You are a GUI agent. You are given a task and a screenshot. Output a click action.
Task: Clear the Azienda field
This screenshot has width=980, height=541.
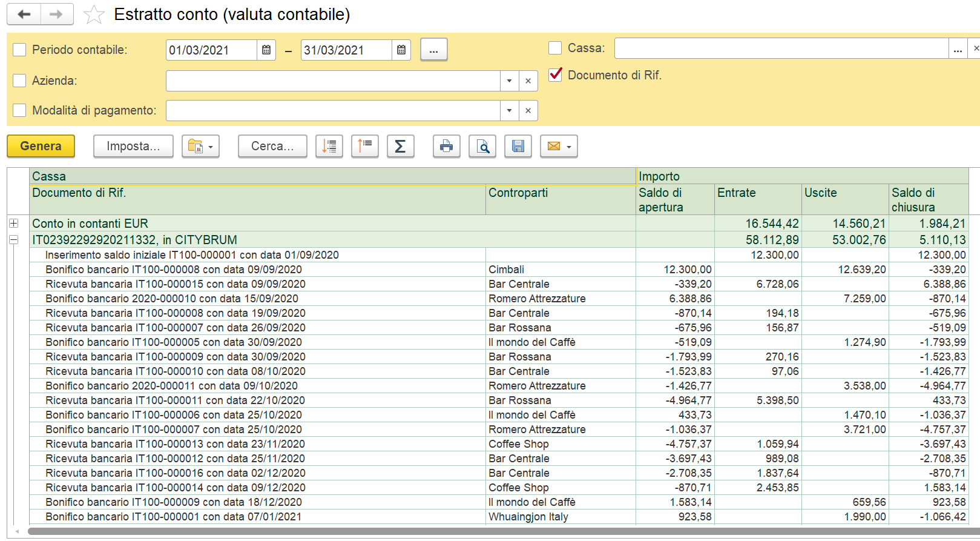528,81
